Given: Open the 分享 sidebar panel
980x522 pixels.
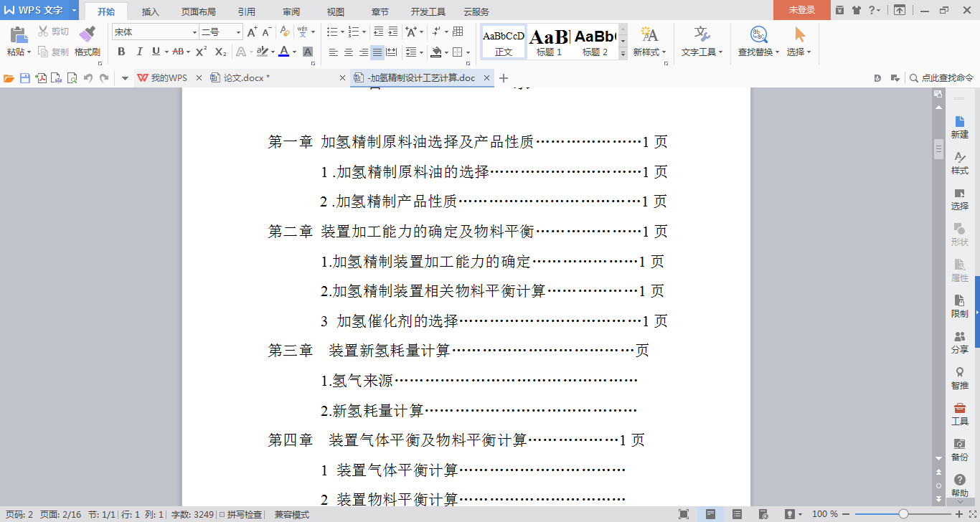Looking at the screenshot, I should [x=959, y=342].
